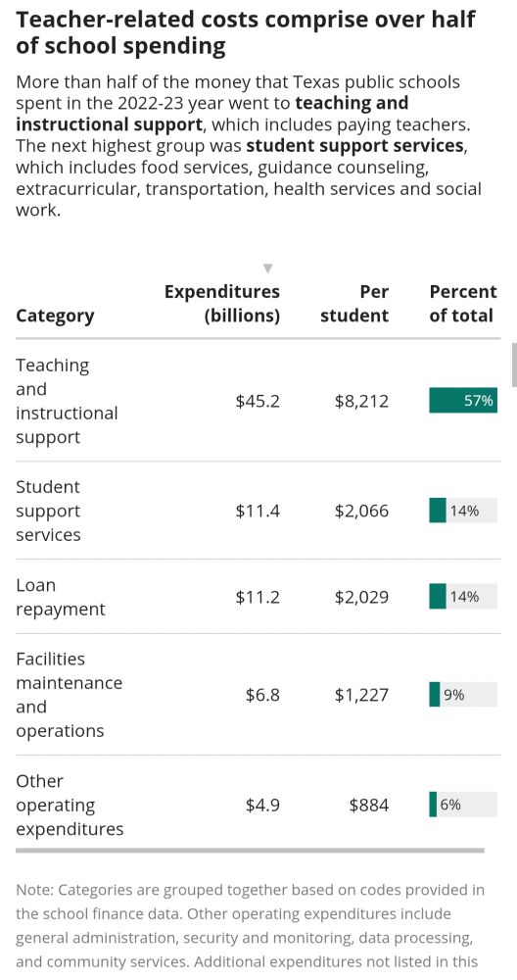Click the $45.2 expenditures value

(x=258, y=401)
